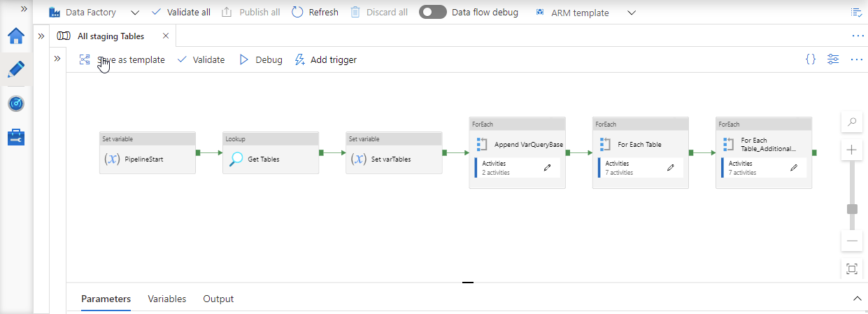This screenshot has height=314, width=868.
Task: Edit activities pencil in For Each Table
Action: click(671, 168)
